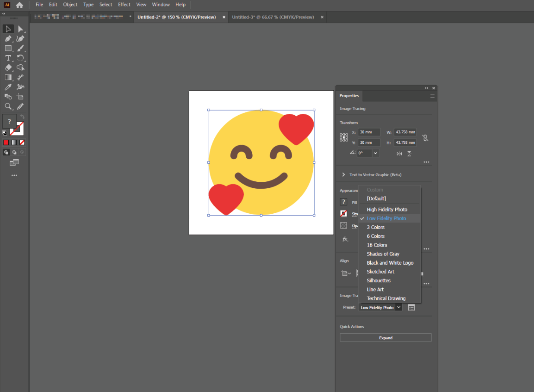Set paint mode to None
Screen dimensions: 534x392
click(22, 142)
